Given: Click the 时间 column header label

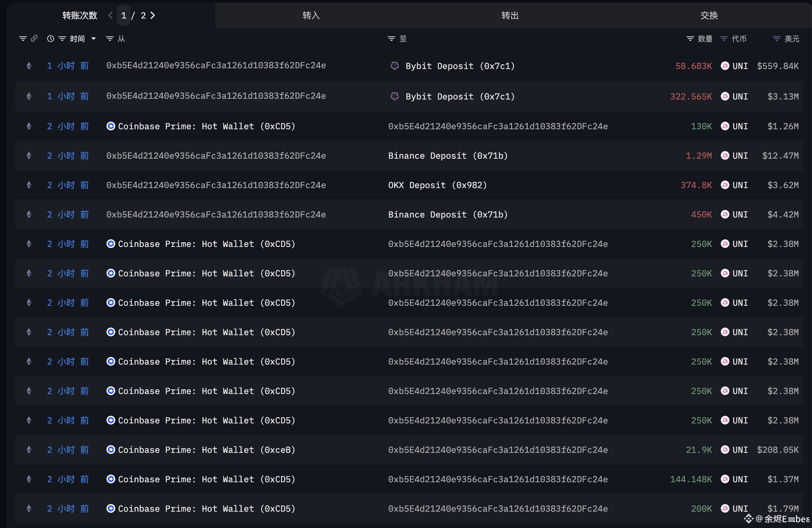Looking at the screenshot, I should (77, 38).
